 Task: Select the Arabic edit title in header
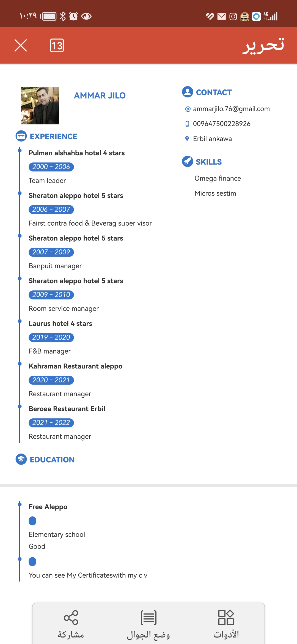click(263, 45)
